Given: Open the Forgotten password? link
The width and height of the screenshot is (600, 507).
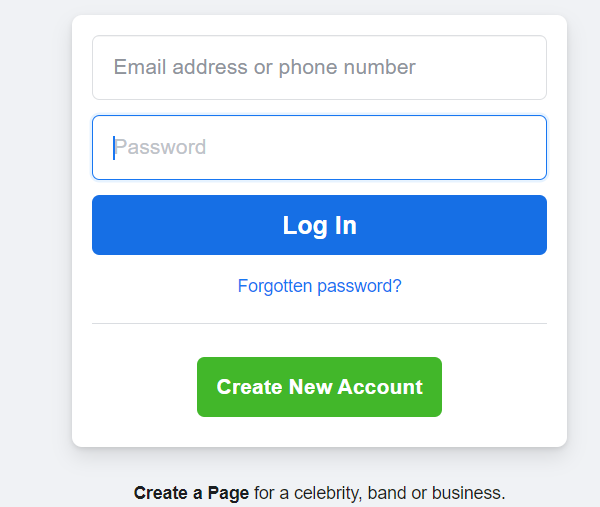Looking at the screenshot, I should pos(319,286).
